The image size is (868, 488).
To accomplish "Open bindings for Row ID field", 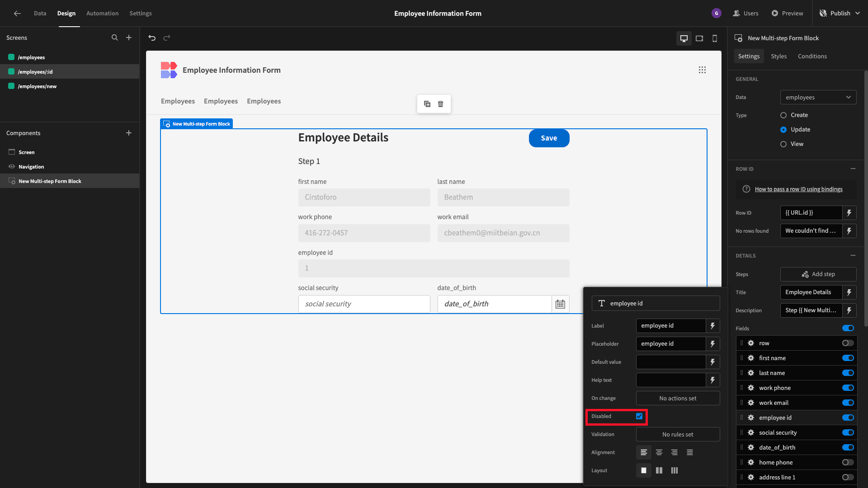I will 849,213.
